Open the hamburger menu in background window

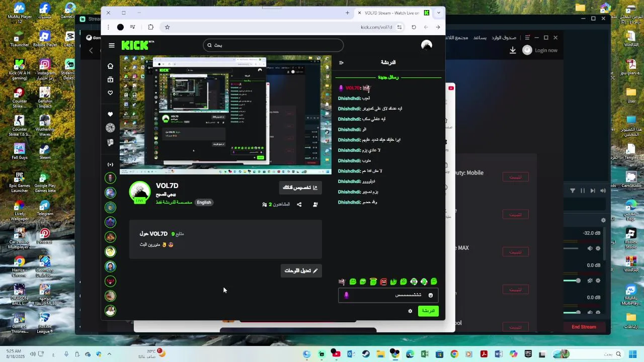527,38
